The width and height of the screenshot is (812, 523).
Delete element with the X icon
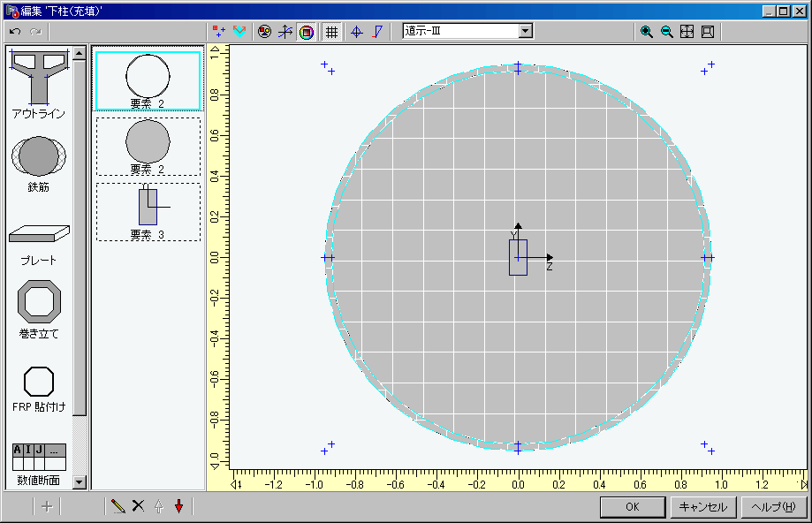(138, 506)
